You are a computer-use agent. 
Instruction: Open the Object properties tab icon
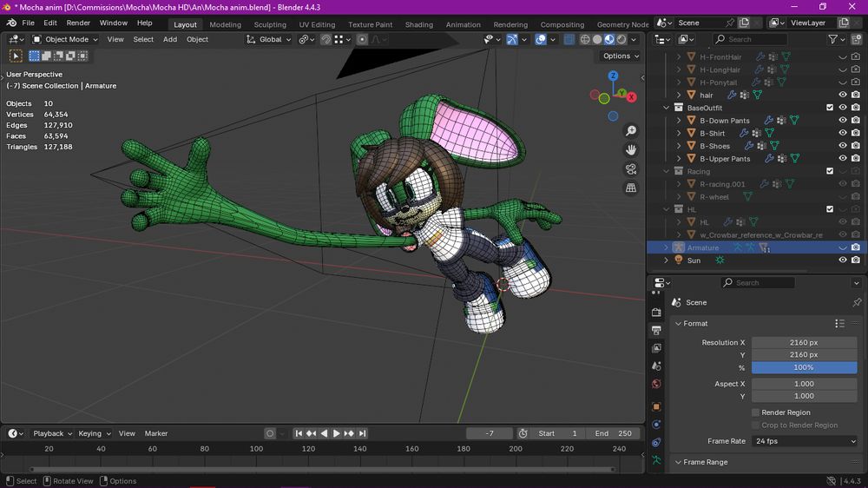coord(656,406)
